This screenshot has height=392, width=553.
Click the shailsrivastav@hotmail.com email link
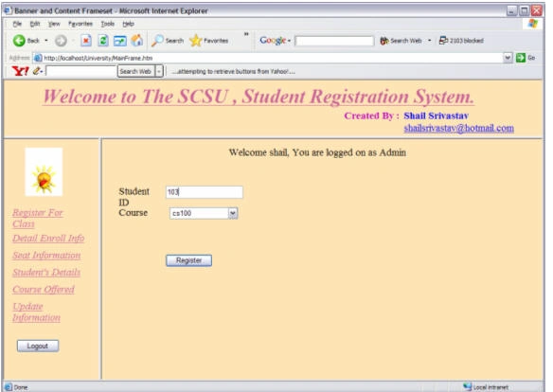[x=458, y=128]
